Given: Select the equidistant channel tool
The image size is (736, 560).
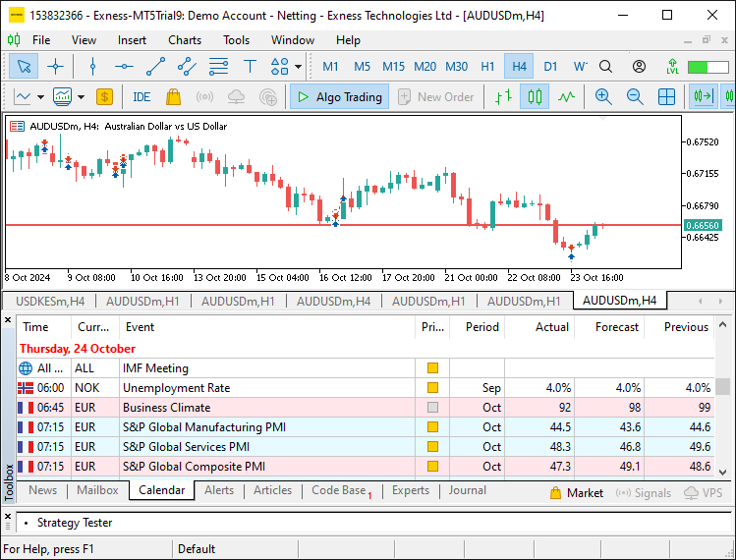Looking at the screenshot, I should pos(187,66).
